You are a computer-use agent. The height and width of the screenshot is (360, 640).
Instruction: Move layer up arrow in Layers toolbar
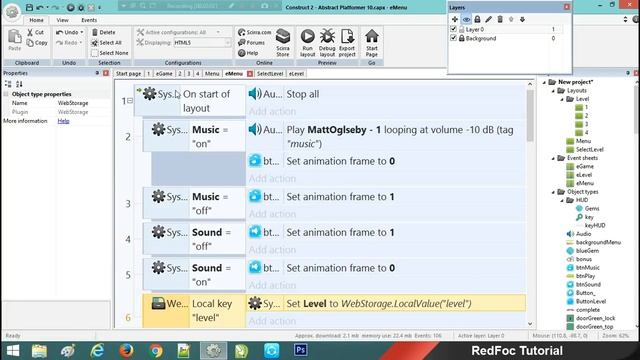point(511,19)
